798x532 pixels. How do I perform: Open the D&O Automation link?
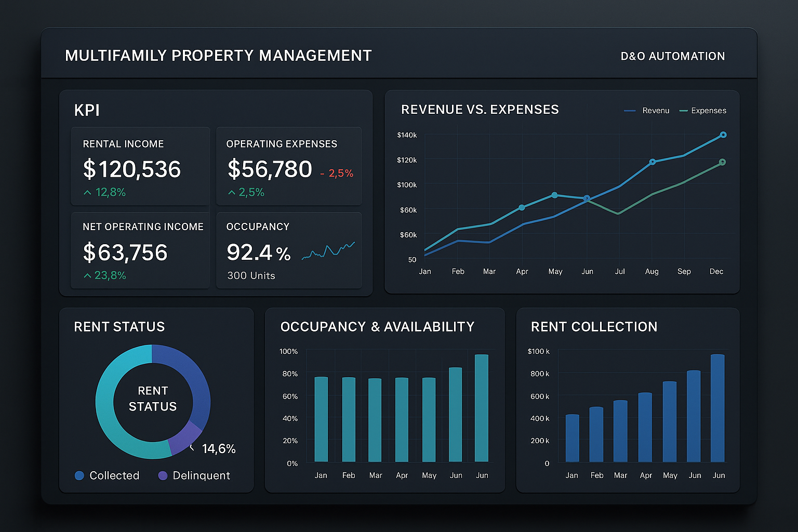(672, 56)
